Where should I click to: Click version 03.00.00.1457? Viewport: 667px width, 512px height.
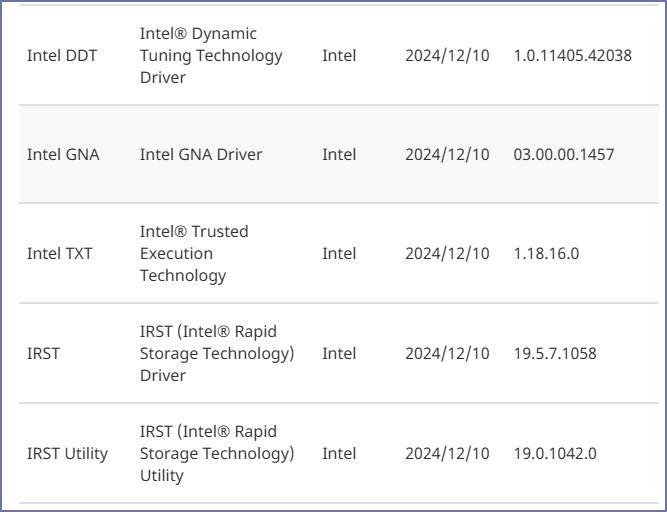(x=563, y=154)
